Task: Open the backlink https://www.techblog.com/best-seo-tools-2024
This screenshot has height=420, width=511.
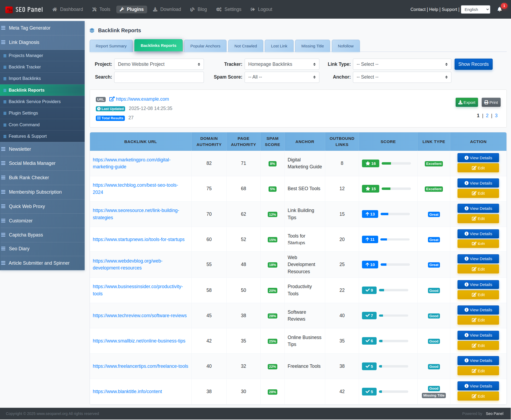Action: point(135,189)
